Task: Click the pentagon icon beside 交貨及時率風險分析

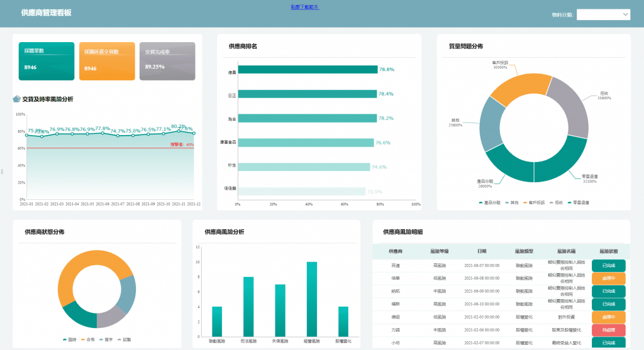Action: tap(16, 99)
